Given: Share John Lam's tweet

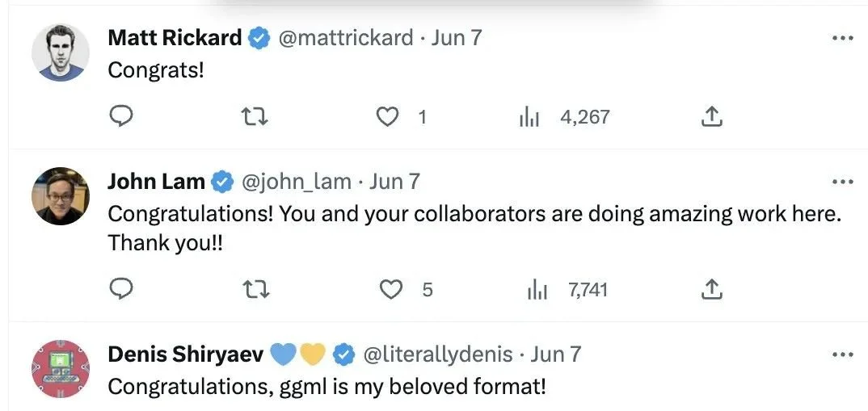Looking at the screenshot, I should 712,289.
